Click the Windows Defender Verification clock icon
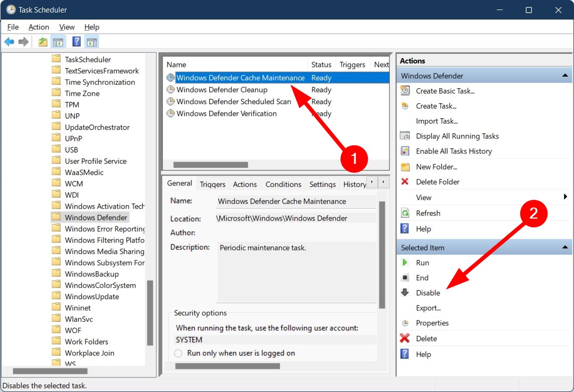 pyautogui.click(x=171, y=113)
